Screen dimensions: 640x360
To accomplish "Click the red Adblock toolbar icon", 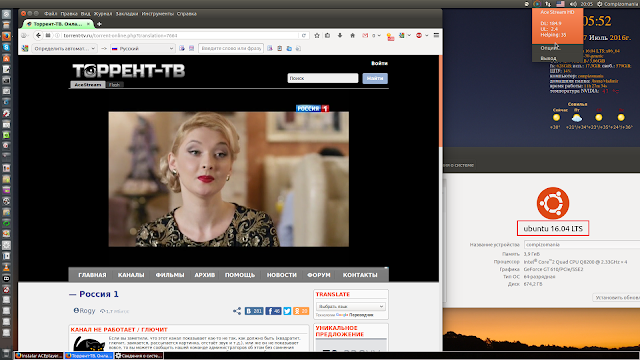I will coord(419,36).
